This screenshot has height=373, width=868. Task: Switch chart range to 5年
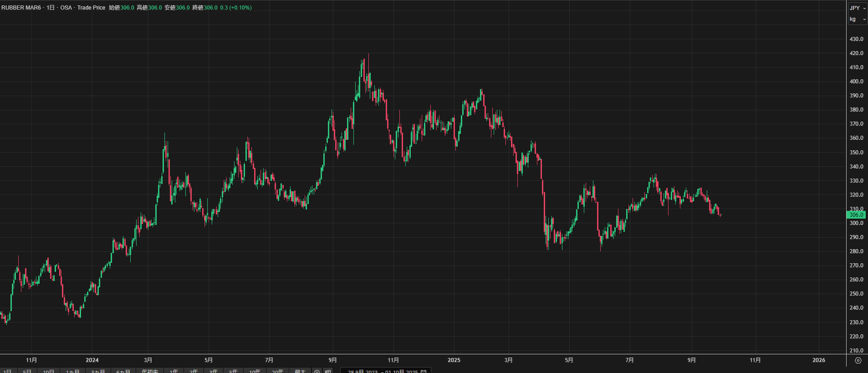click(233, 372)
